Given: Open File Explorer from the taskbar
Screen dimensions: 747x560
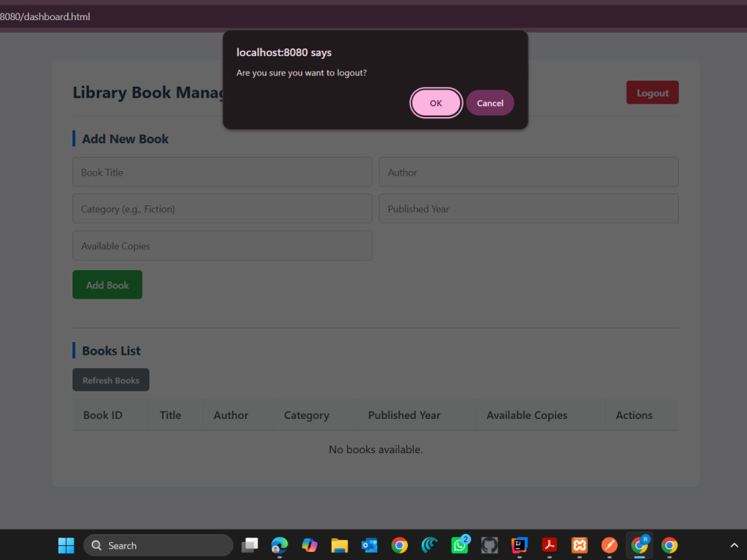Looking at the screenshot, I should pyautogui.click(x=340, y=545).
